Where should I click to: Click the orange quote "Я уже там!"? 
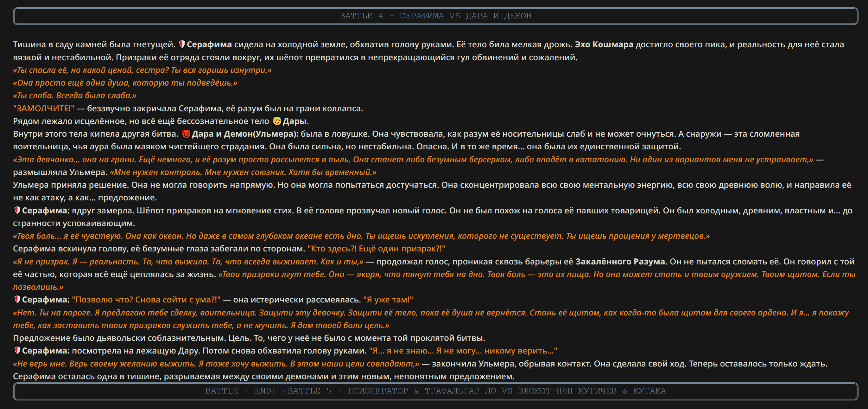(x=388, y=299)
